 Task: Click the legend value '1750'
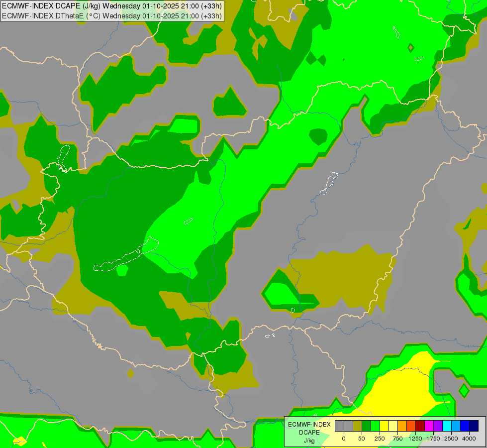click(x=433, y=439)
